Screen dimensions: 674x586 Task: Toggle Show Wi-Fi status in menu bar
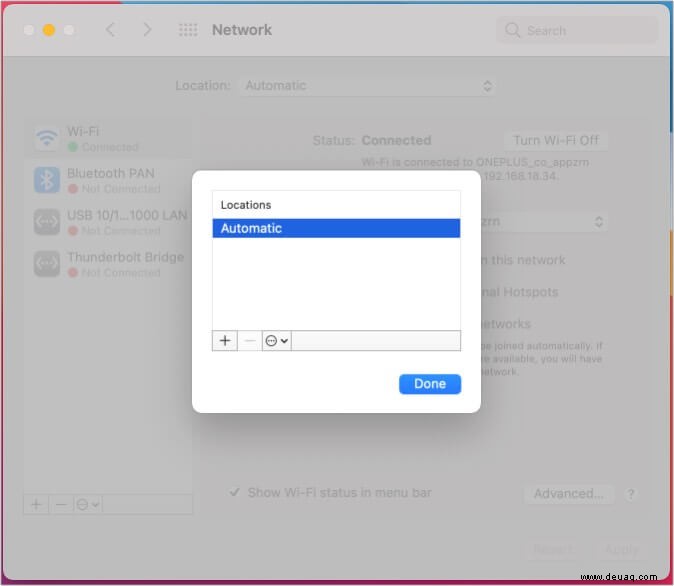234,492
